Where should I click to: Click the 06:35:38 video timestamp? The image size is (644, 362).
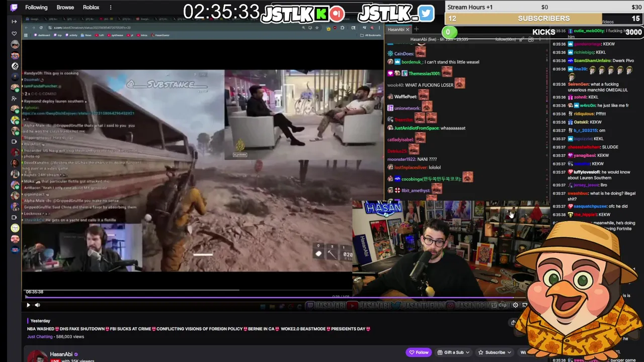pyautogui.click(x=35, y=292)
